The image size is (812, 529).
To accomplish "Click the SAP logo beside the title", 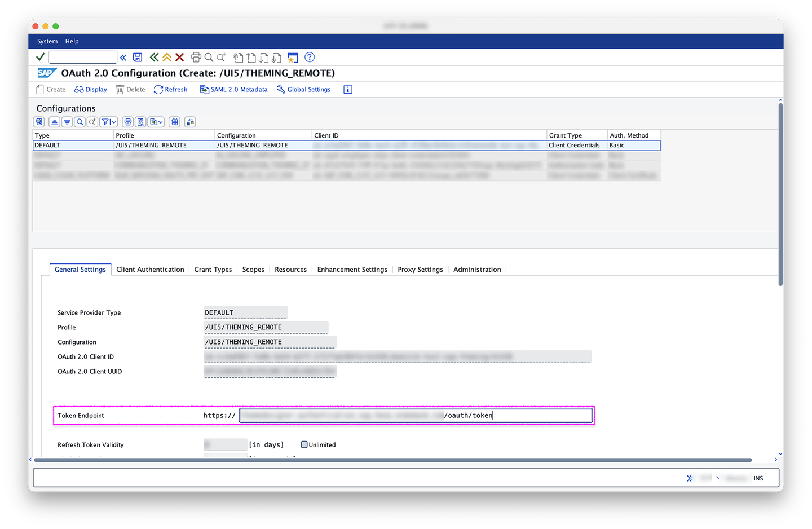I will point(47,73).
